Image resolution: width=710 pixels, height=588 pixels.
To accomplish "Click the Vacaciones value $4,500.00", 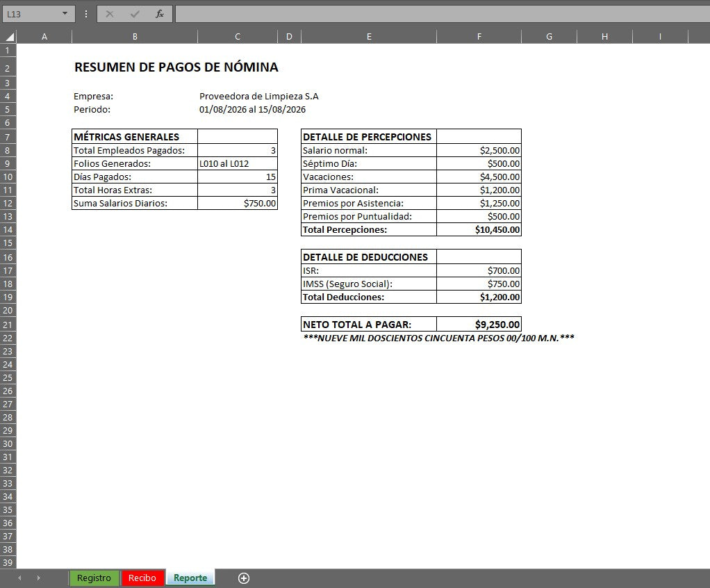I will pyautogui.click(x=479, y=177).
